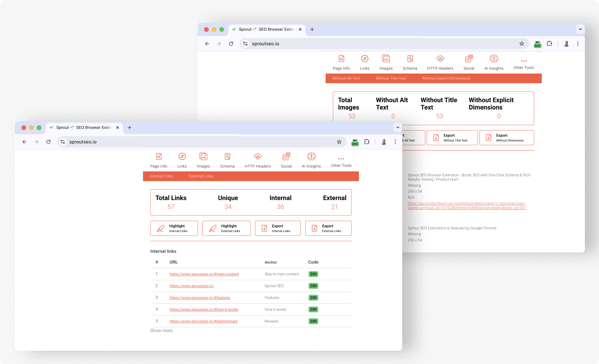Click forward arrow in front browser window
Viewport: 599px width, 364px height.
36,142
